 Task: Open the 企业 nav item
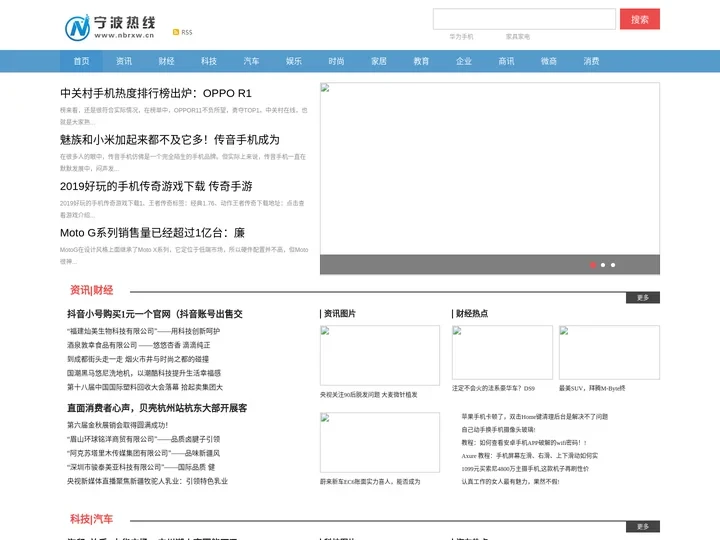(464, 61)
